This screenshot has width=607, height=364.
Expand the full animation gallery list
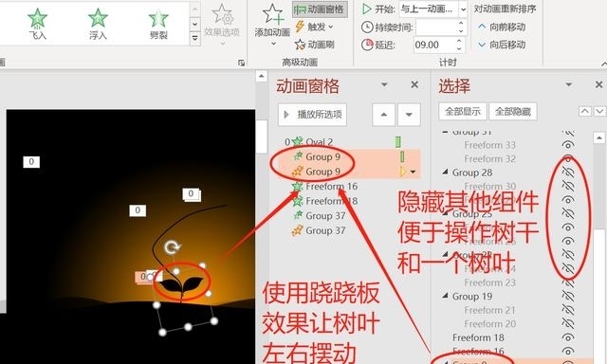(195, 39)
